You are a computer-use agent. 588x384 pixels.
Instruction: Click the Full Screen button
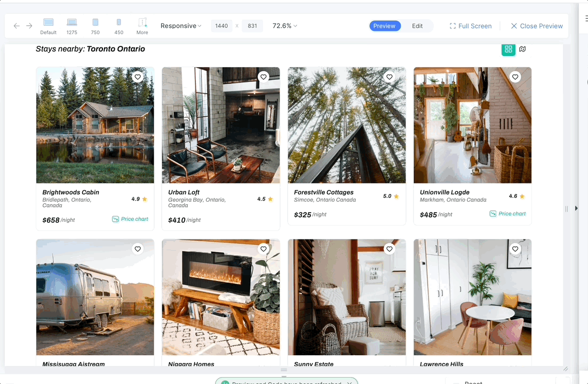[471, 26]
